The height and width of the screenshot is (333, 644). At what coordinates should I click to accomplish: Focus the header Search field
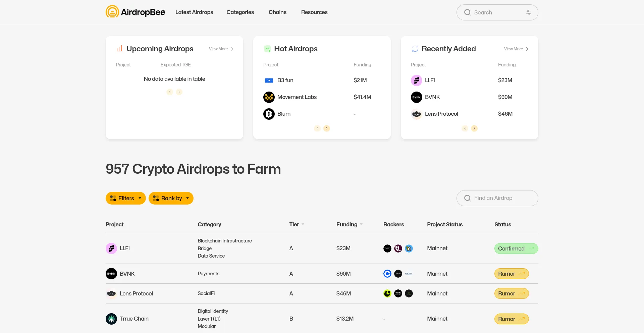tap(497, 12)
